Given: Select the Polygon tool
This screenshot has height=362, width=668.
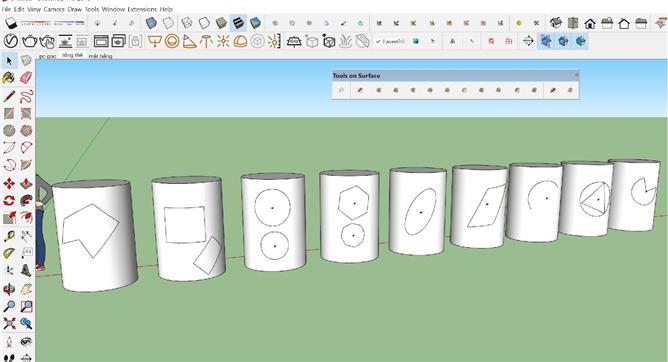Looking at the screenshot, I should coord(26,130).
